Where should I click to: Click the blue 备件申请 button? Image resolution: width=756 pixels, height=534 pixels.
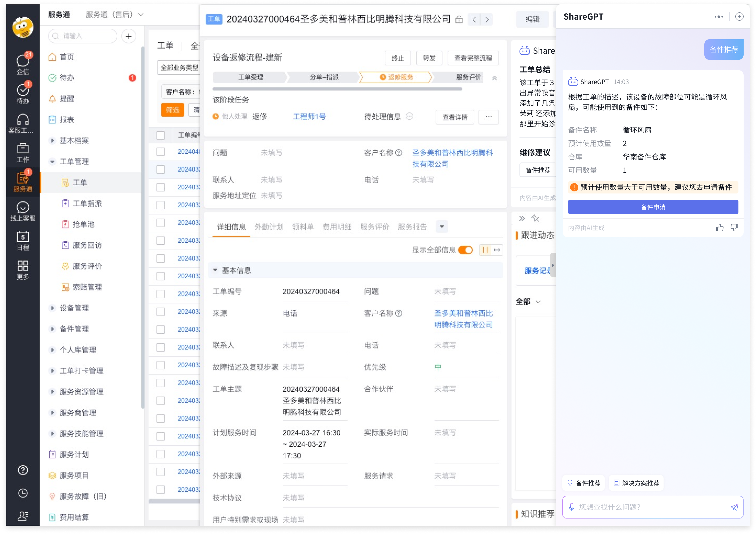653,207
